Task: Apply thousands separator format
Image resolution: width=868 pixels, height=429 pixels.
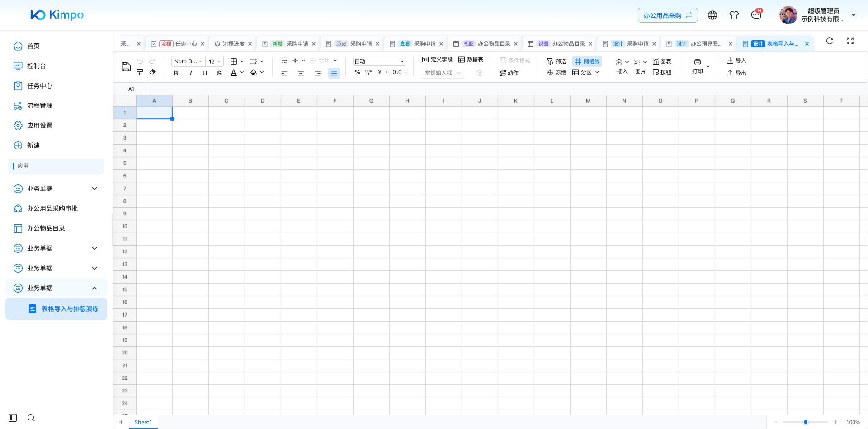Action: click(369, 72)
